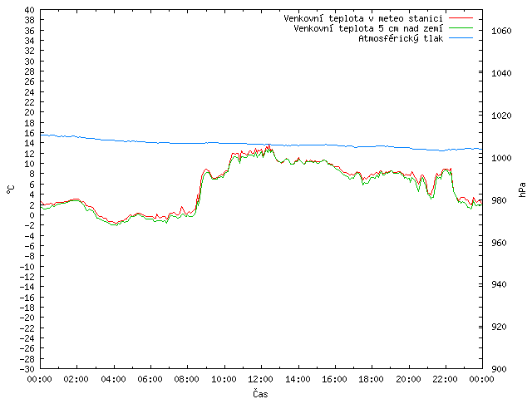532x399 pixels.
Task: Click the left axis value '30'
Action: 30,62
